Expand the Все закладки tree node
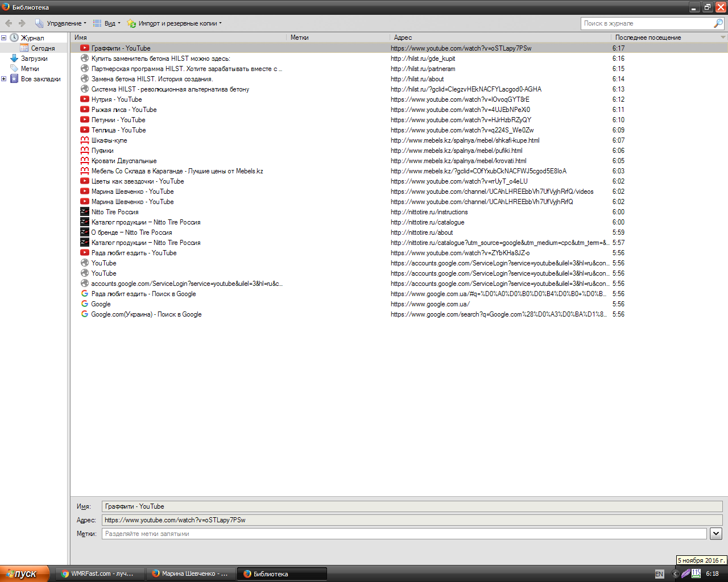728x582 pixels. [x=3, y=79]
